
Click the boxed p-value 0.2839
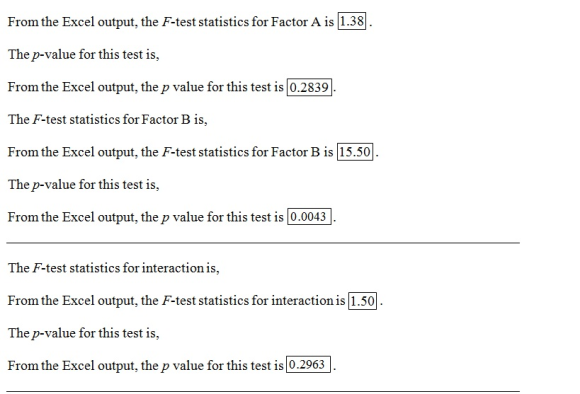pyautogui.click(x=309, y=87)
